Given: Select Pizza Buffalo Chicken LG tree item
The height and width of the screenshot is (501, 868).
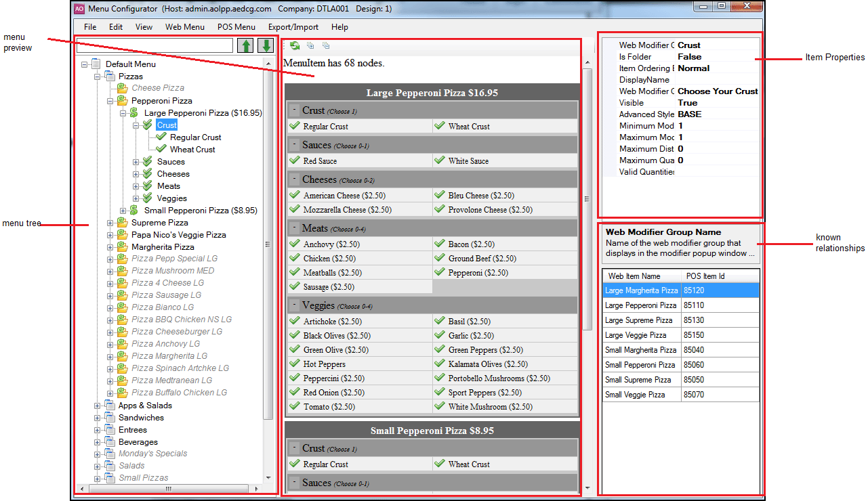Looking at the screenshot, I should pos(179,393).
